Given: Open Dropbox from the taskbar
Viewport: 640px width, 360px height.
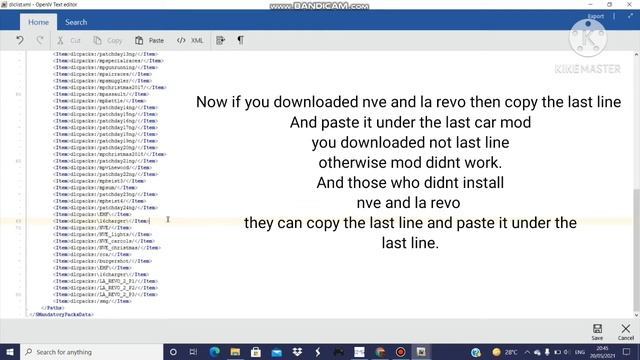Looking at the screenshot, I should (x=297, y=352).
